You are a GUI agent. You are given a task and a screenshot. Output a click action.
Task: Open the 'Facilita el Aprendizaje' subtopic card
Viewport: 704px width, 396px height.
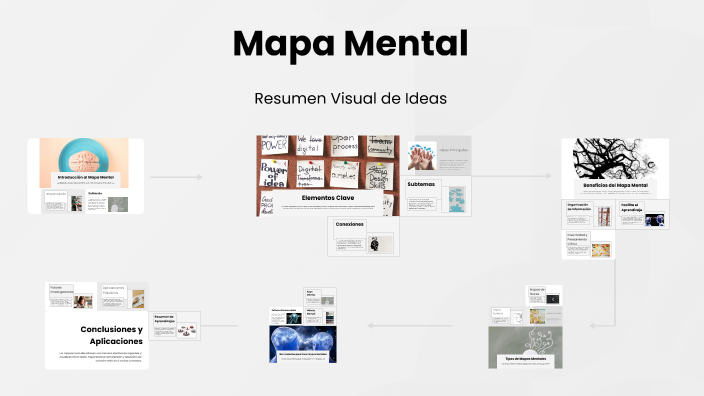[x=642, y=215]
